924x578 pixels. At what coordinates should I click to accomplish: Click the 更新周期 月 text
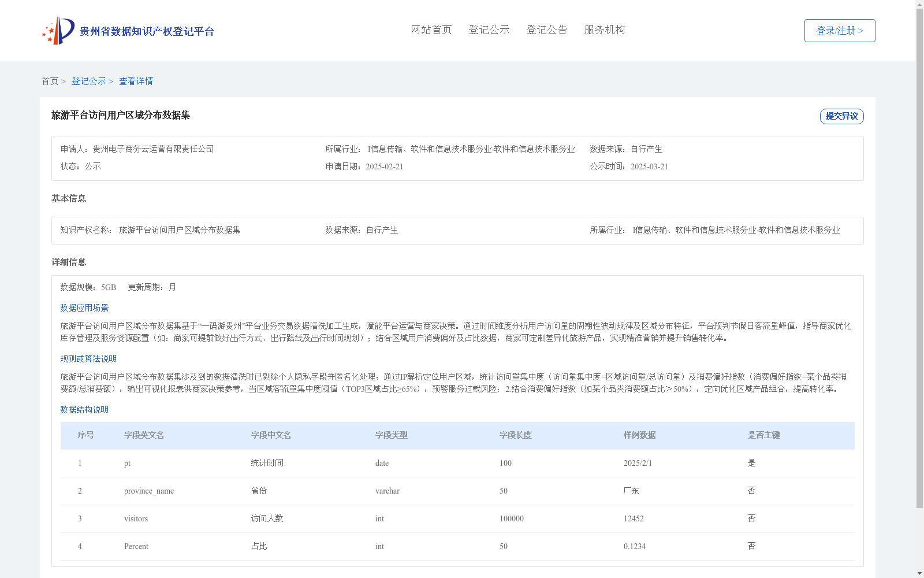click(152, 287)
